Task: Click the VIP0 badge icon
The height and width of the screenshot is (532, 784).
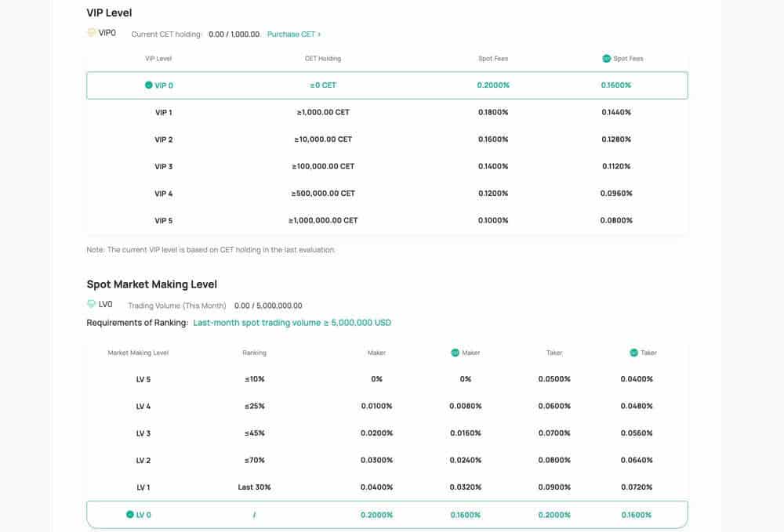Action: pos(92,32)
